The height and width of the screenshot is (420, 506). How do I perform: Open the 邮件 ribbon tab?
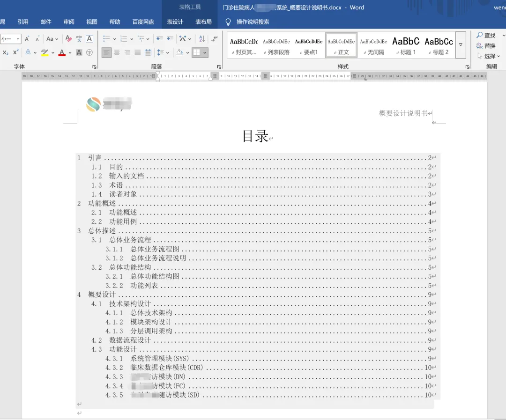point(46,22)
